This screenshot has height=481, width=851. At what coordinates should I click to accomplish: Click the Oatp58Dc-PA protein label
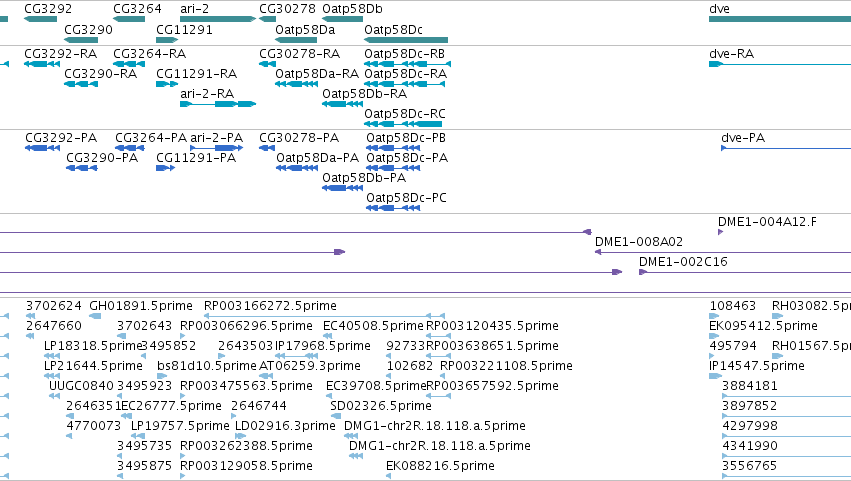[x=407, y=158]
